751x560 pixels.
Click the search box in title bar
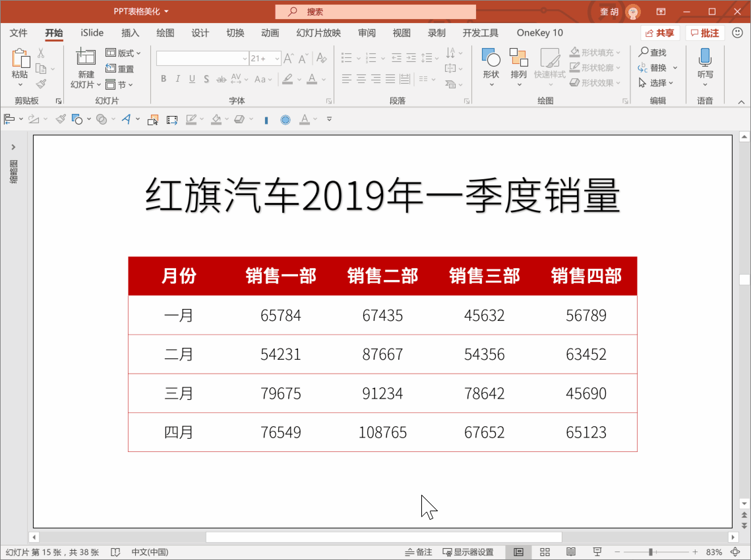(x=376, y=11)
